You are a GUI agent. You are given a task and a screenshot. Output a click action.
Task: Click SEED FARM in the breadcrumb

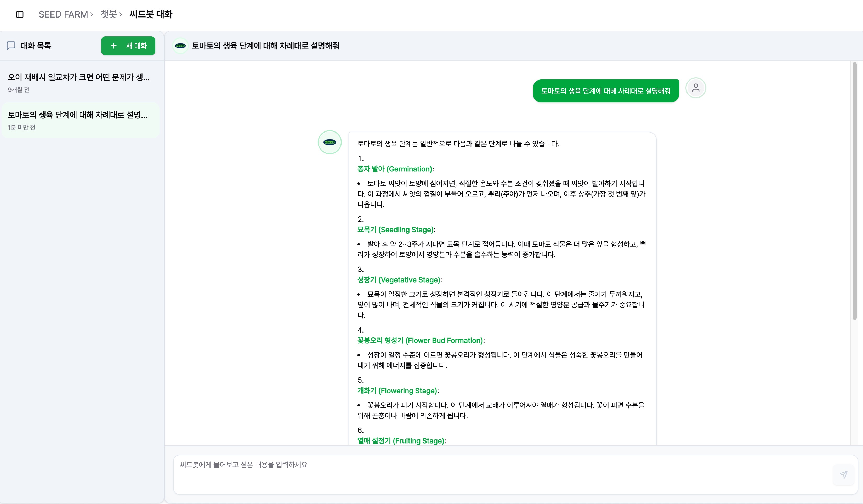click(63, 14)
